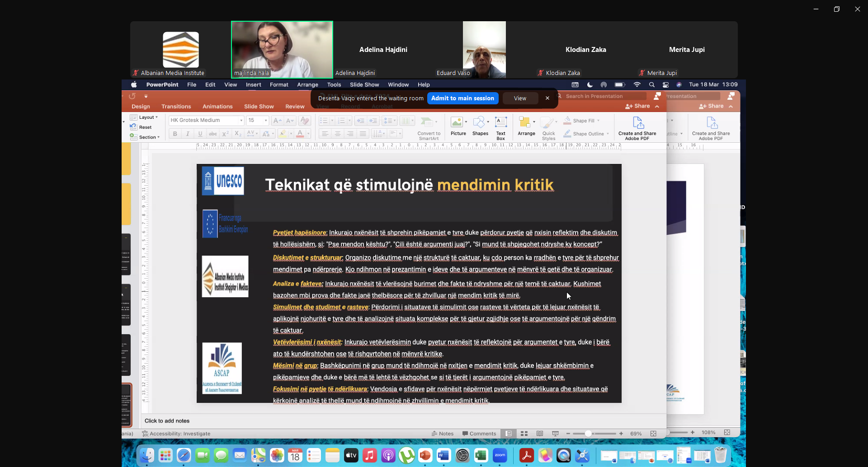Toggle the Notes pane in status bar
The height and width of the screenshot is (467, 868).
pyautogui.click(x=442, y=434)
